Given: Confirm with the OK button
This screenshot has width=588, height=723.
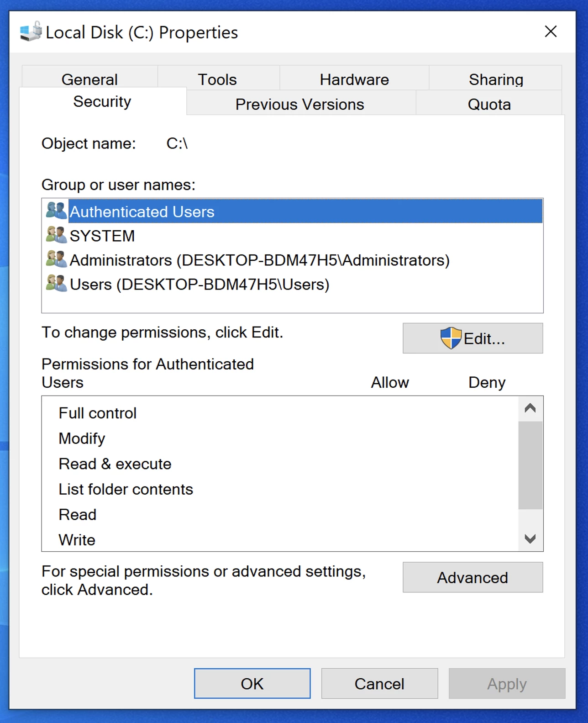Looking at the screenshot, I should [252, 683].
